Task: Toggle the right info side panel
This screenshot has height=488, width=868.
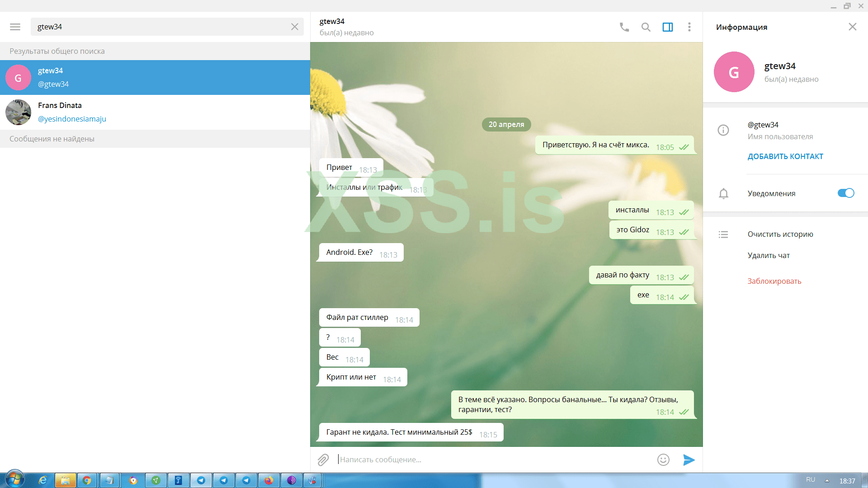Action: coord(667,27)
